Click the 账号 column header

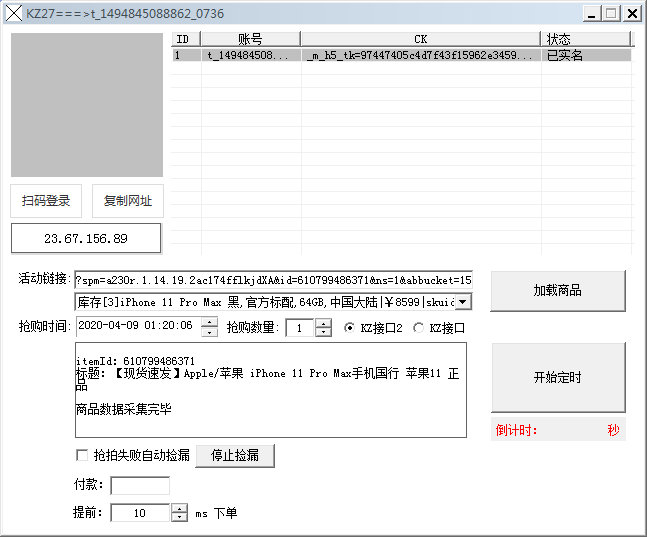(x=250, y=39)
